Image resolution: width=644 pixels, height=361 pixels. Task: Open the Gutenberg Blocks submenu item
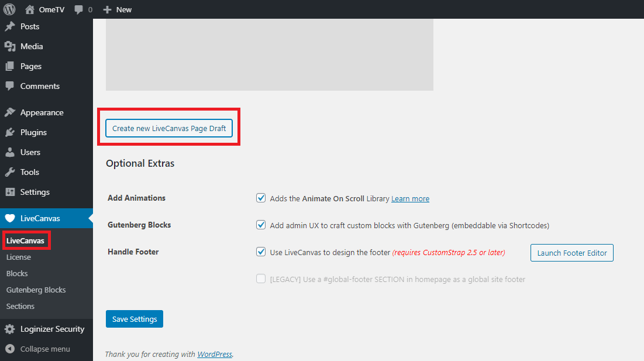pyautogui.click(x=36, y=290)
